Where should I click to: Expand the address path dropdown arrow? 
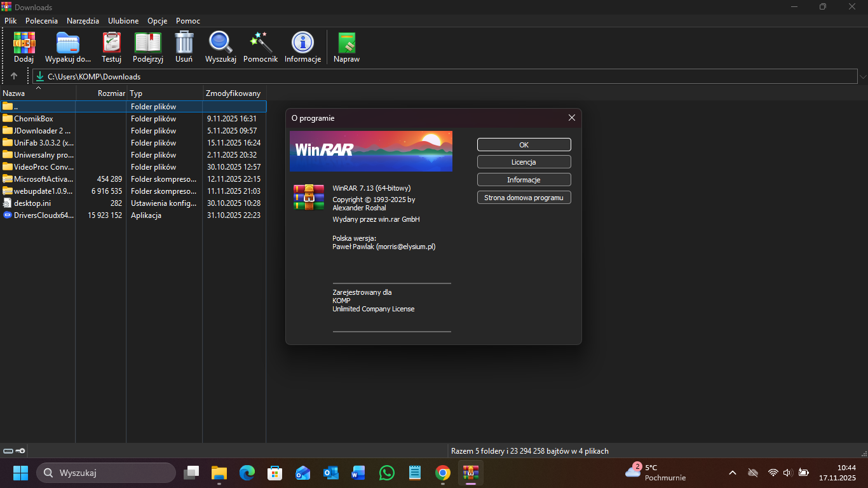coord(862,77)
